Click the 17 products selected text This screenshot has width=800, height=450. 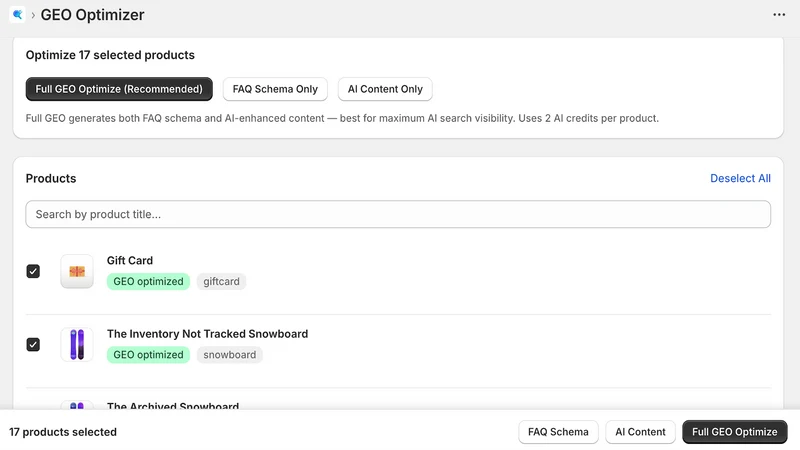pyautogui.click(x=63, y=432)
